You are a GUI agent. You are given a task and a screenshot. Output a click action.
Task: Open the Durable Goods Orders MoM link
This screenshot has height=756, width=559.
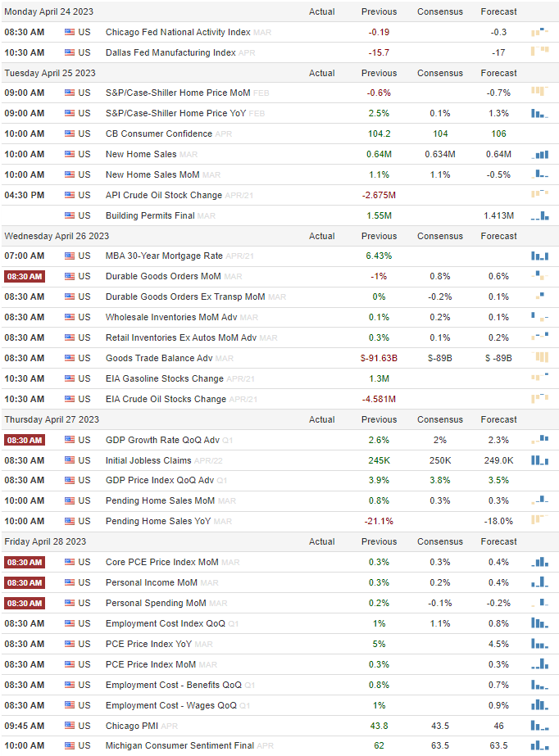click(x=163, y=276)
